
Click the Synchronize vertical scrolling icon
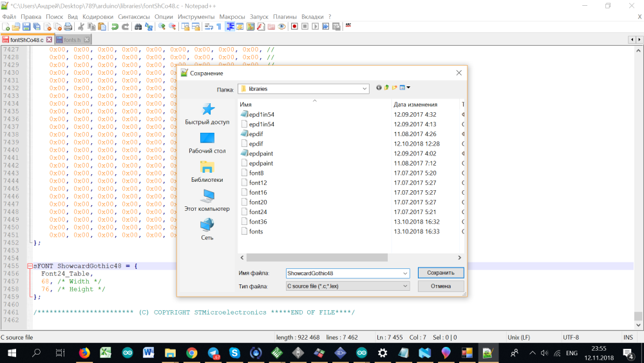185,26
